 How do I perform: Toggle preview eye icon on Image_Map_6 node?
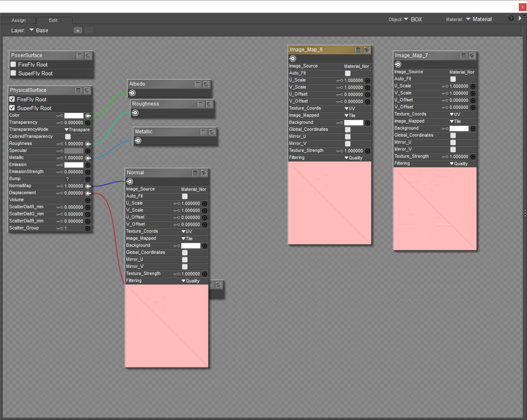click(367, 50)
